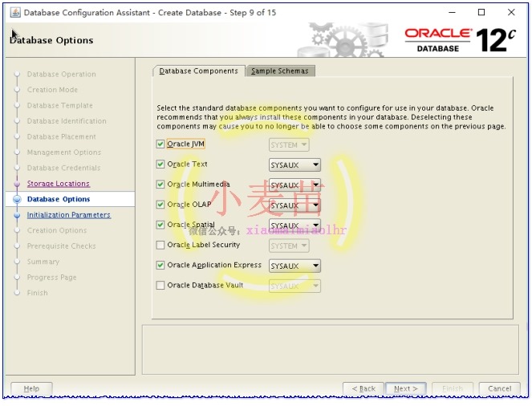Click the Oracle Label Security label
Image resolution: width=532 pixels, height=406 pixels.
click(x=204, y=245)
